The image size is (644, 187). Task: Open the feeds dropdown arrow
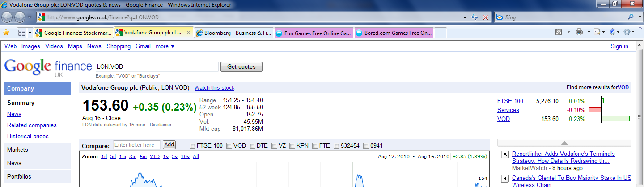(x=568, y=32)
